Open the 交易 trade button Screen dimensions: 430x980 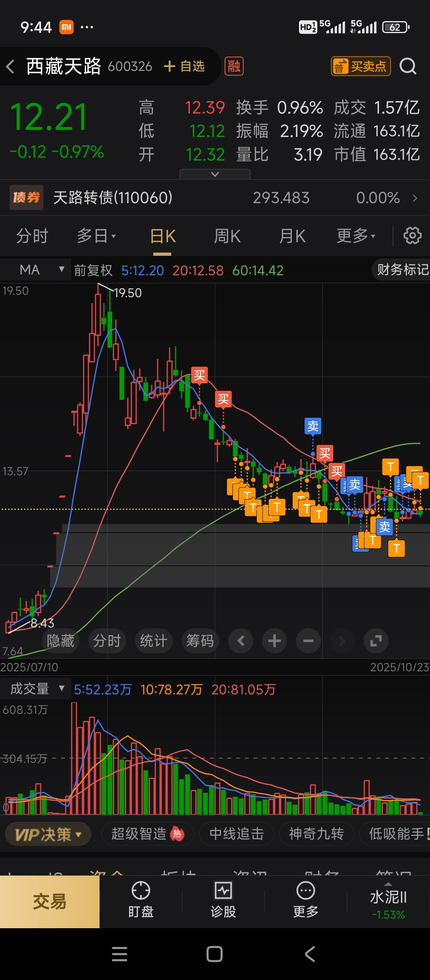tap(50, 902)
